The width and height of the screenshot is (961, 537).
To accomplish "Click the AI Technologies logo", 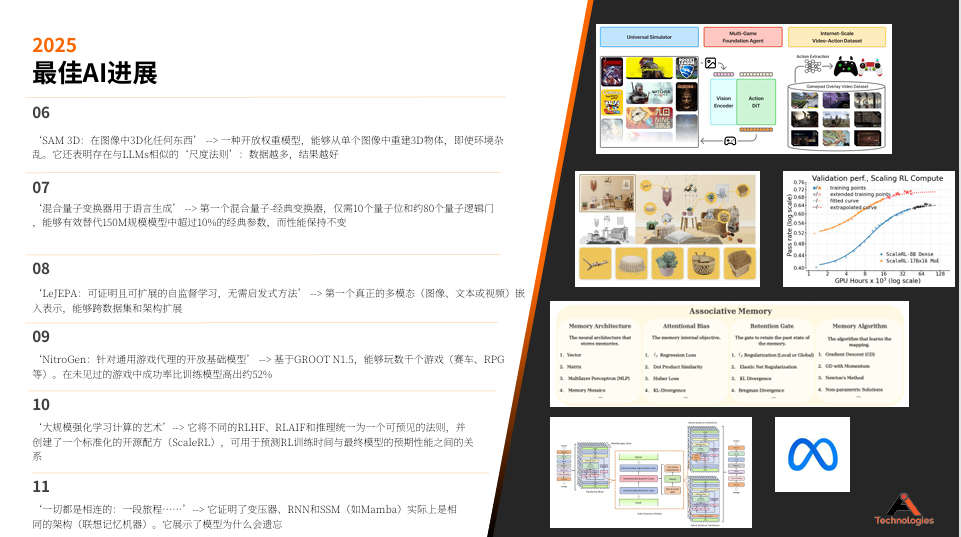I will click(904, 510).
